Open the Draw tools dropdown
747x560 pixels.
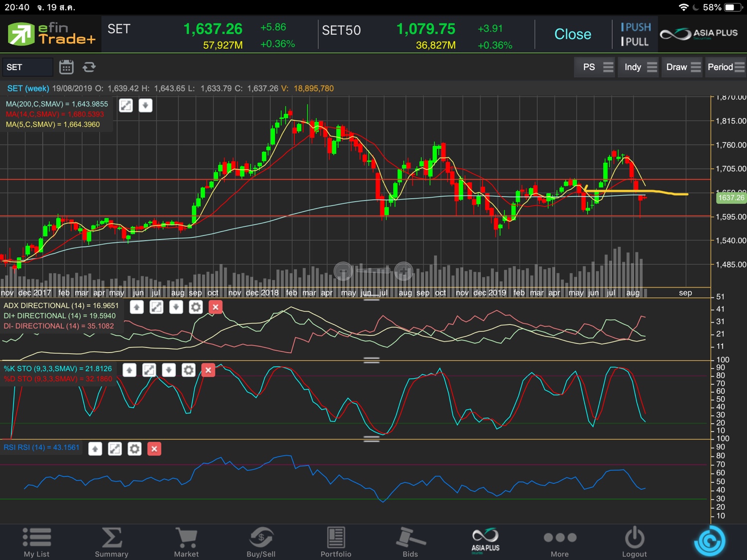pos(683,67)
